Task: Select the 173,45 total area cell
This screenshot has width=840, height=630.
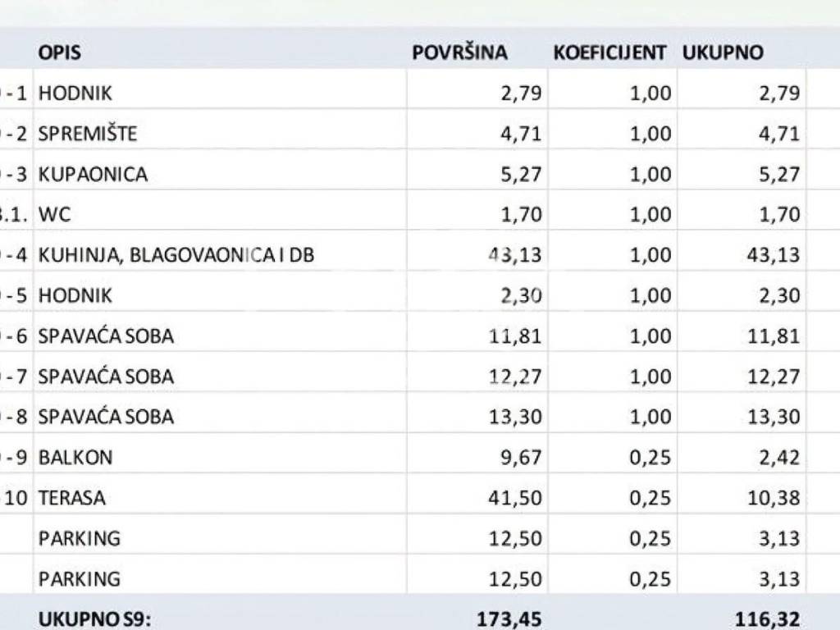Action: [509, 619]
